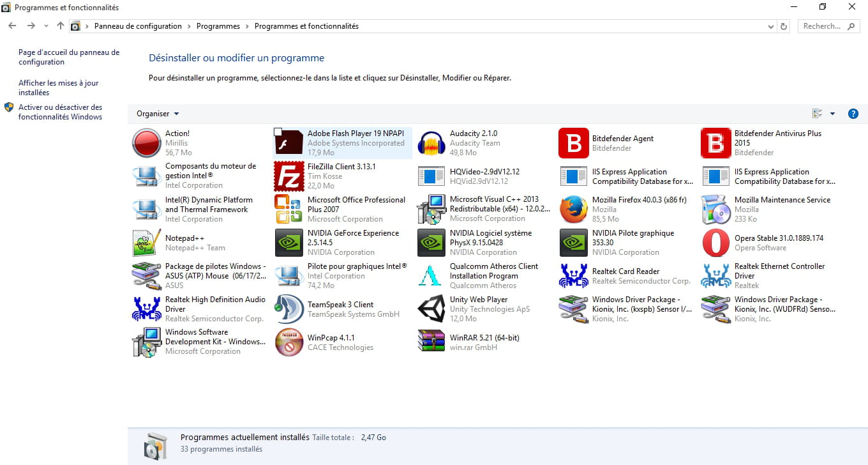This screenshot has height=465, width=868.
Task: Expand the Organiser dropdown menu
Action: [x=158, y=114]
